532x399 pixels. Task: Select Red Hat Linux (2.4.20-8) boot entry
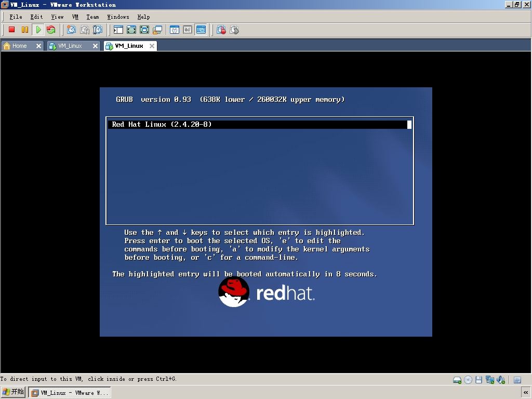(x=260, y=125)
